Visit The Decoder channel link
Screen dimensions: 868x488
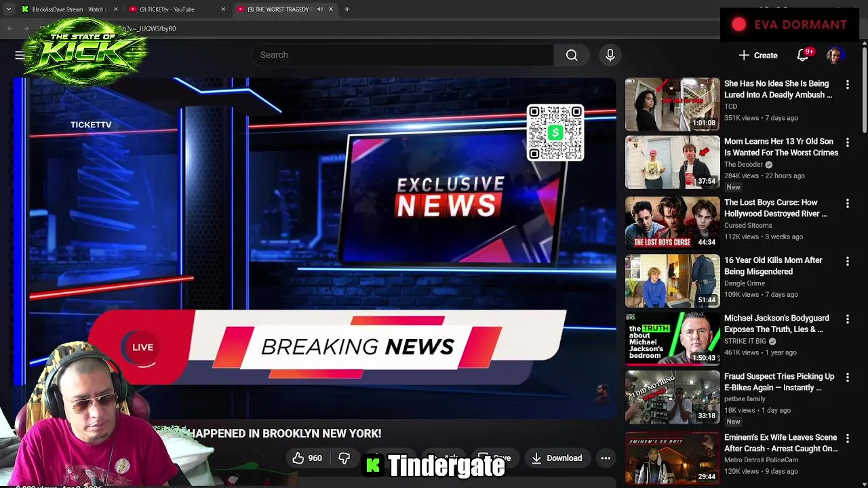coord(744,165)
